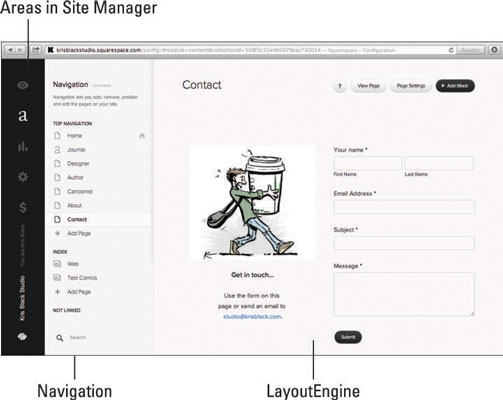Open the Content Manager 'a' icon
The height and width of the screenshot is (400, 503).
click(x=23, y=115)
